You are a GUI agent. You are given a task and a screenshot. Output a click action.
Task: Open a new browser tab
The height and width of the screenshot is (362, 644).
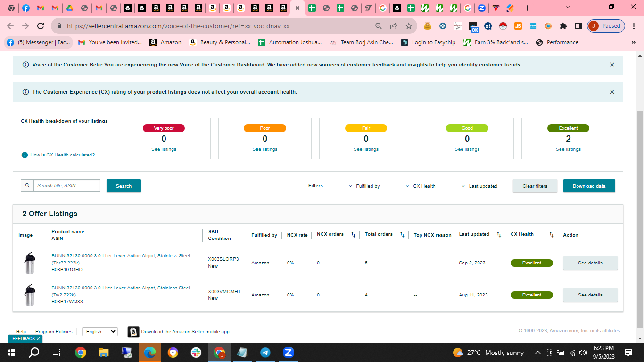click(x=528, y=8)
